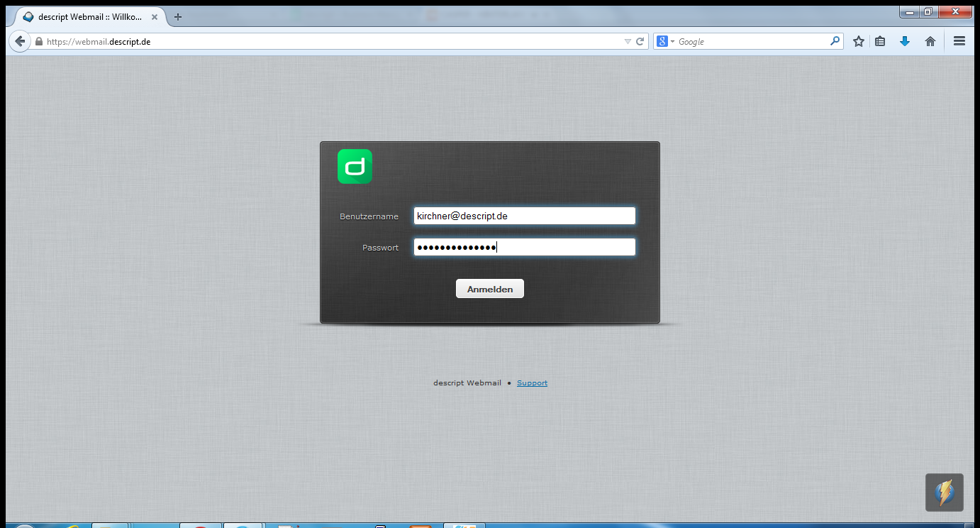The height and width of the screenshot is (528, 980).
Task: Open the Support link
Action: 532,383
